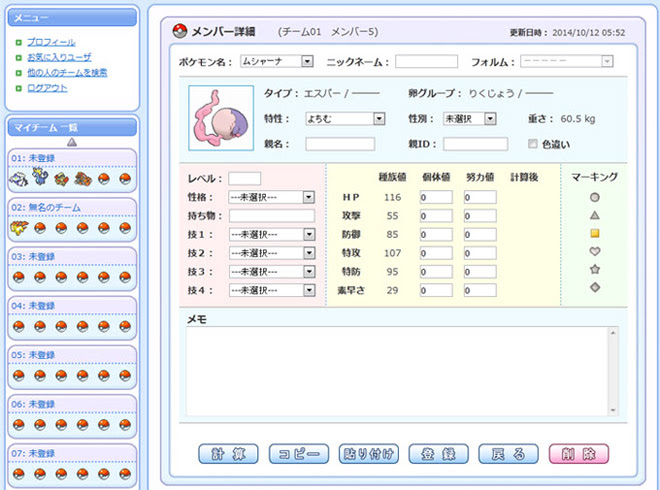
Task: Open the 技2 move dropdown
Action: point(271,253)
